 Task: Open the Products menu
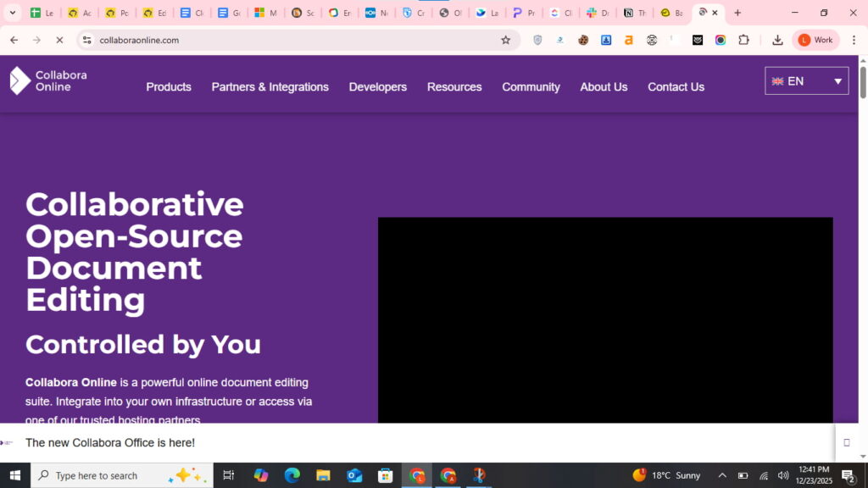click(169, 87)
